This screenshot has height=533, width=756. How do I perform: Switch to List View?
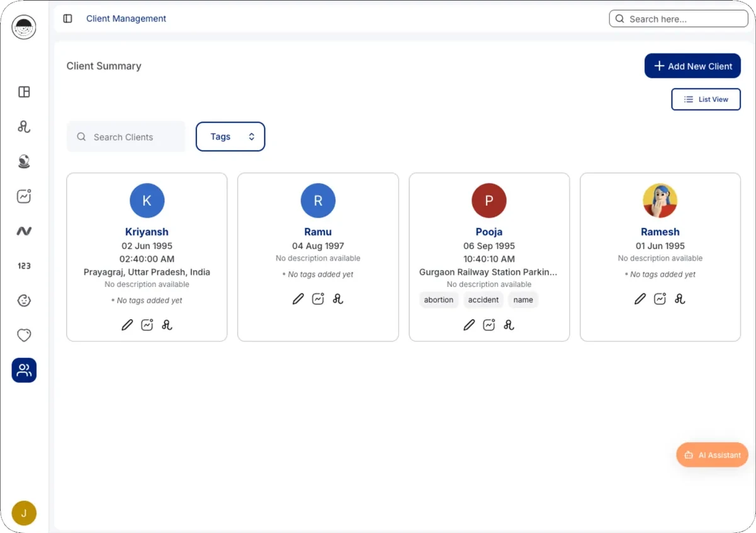(x=706, y=99)
